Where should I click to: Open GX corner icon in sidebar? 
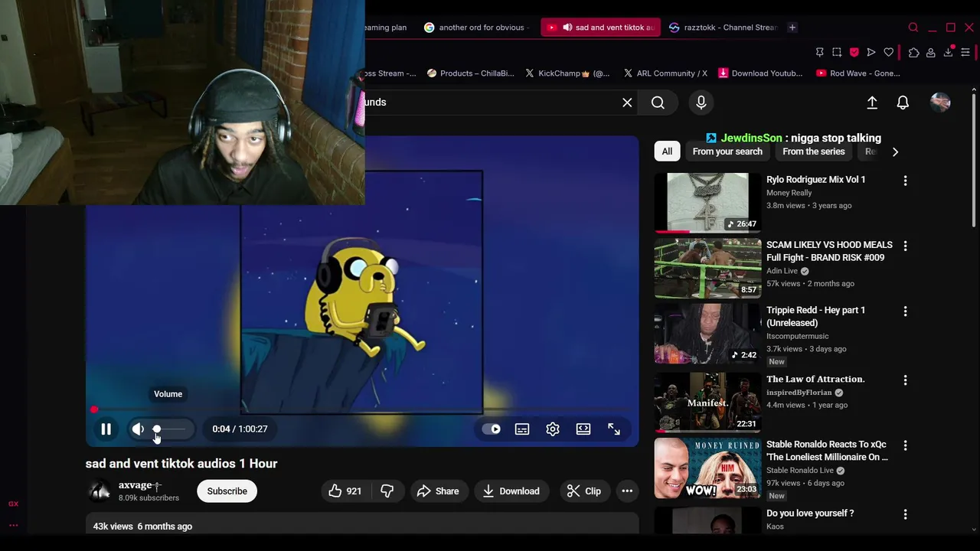point(13,504)
